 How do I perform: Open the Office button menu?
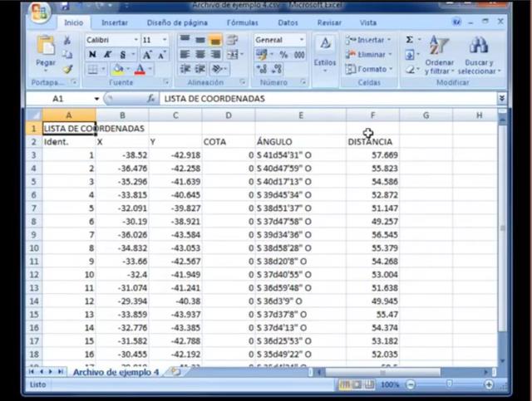40,12
